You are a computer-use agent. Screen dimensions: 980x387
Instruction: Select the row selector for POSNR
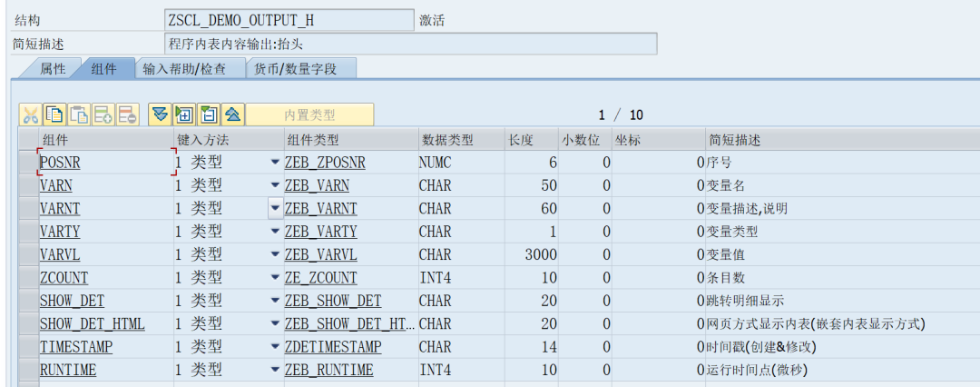pyautogui.click(x=29, y=163)
